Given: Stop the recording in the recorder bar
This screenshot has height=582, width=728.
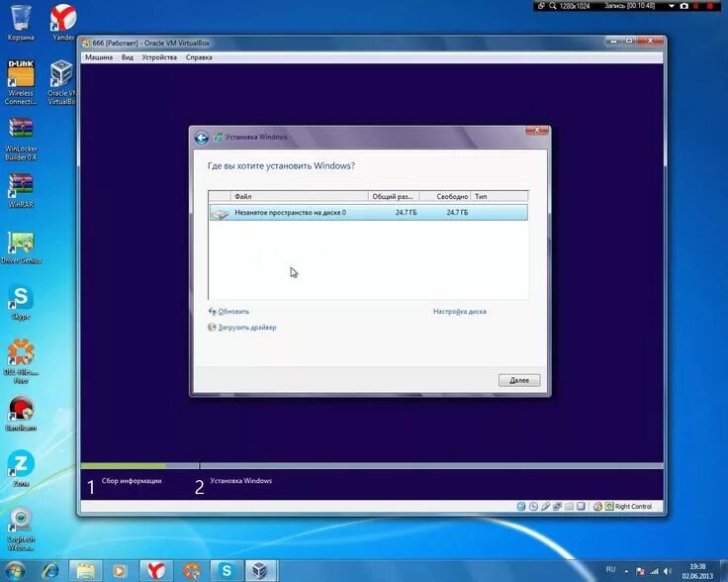Looking at the screenshot, I should coord(710,6).
